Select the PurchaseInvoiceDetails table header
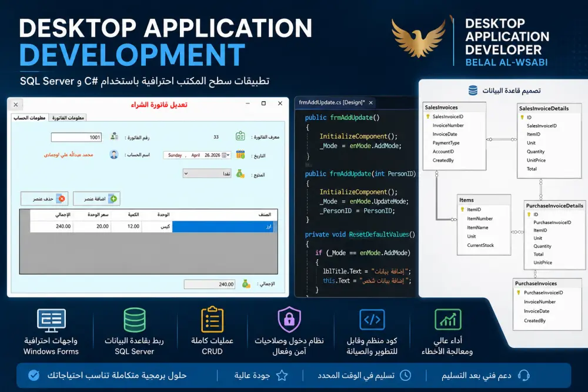This screenshot has width=588, height=392. (x=554, y=206)
